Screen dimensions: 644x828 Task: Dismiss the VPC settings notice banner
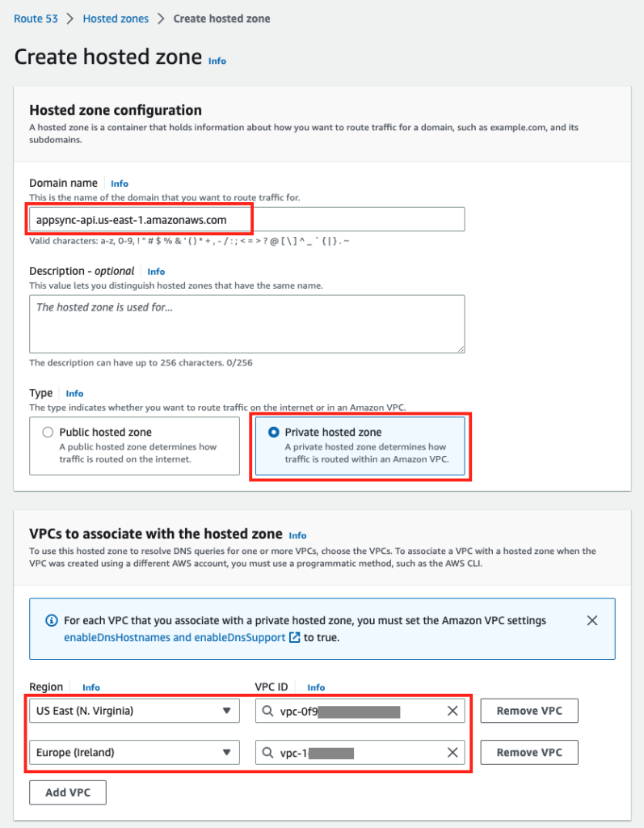tap(592, 620)
